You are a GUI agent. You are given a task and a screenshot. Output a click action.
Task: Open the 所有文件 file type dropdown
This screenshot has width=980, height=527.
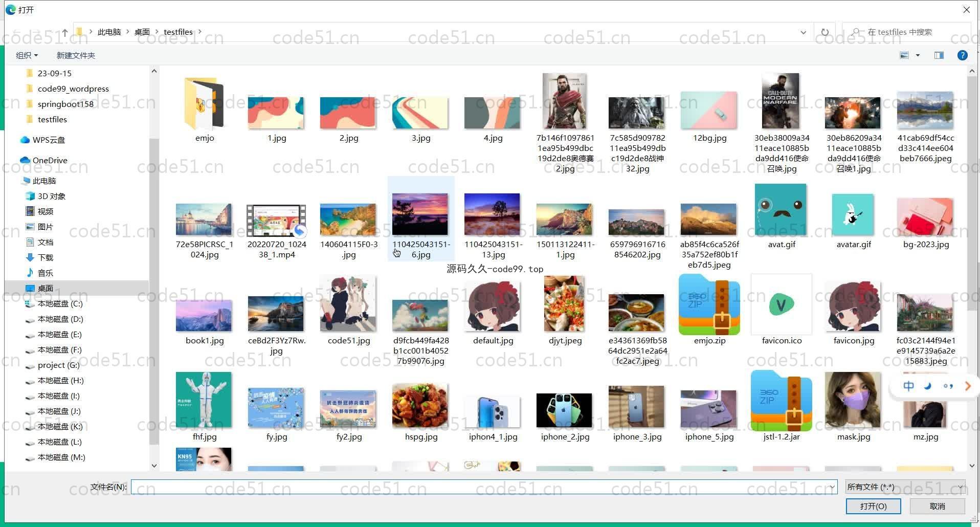[905, 487]
